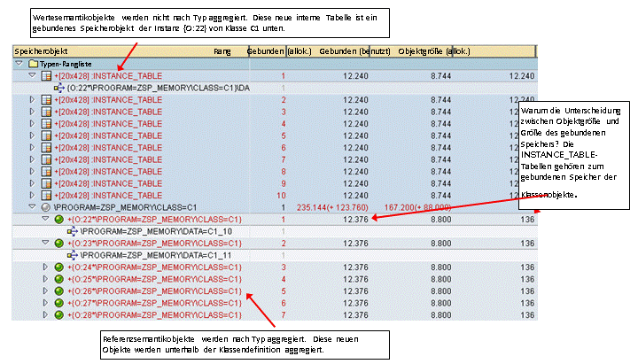
Task: Click grey class icon of \PROGRAM=ZSP_MEMORY\CLASS=C1
Action: 46,207
